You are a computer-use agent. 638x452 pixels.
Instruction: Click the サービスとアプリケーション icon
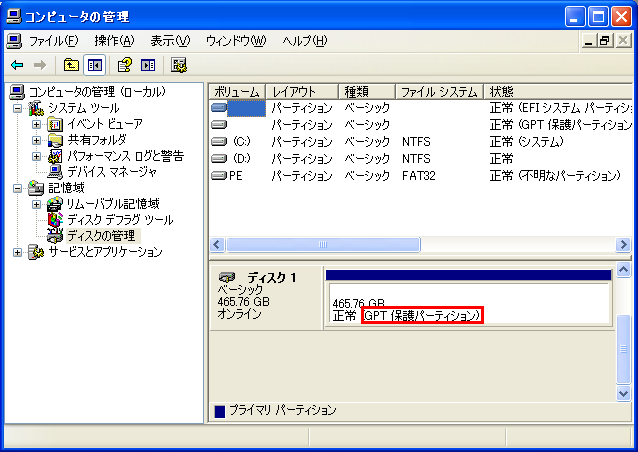36,252
